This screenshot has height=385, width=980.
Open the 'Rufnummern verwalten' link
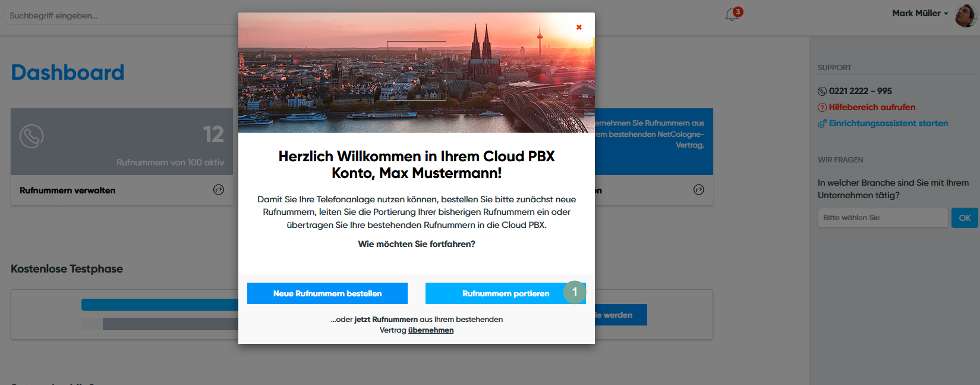[68, 190]
